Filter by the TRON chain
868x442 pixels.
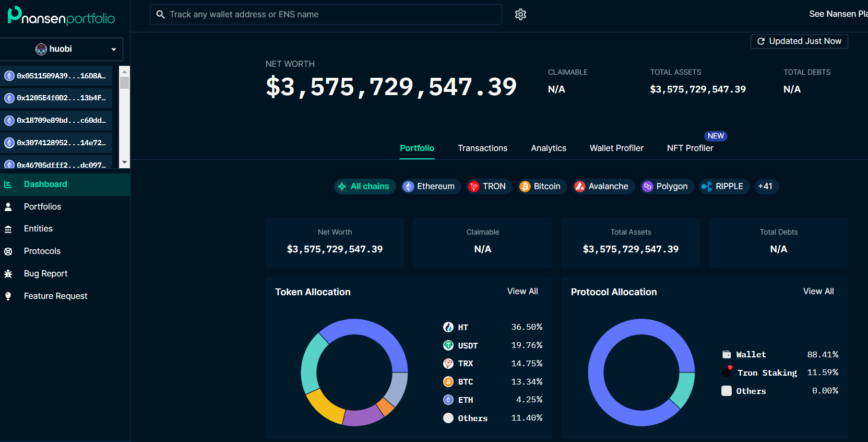(x=488, y=187)
